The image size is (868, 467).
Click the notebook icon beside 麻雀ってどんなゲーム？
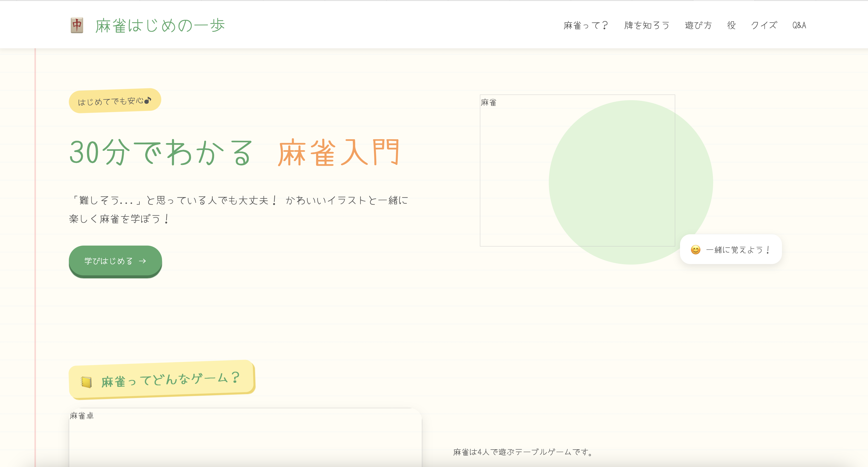tap(86, 382)
